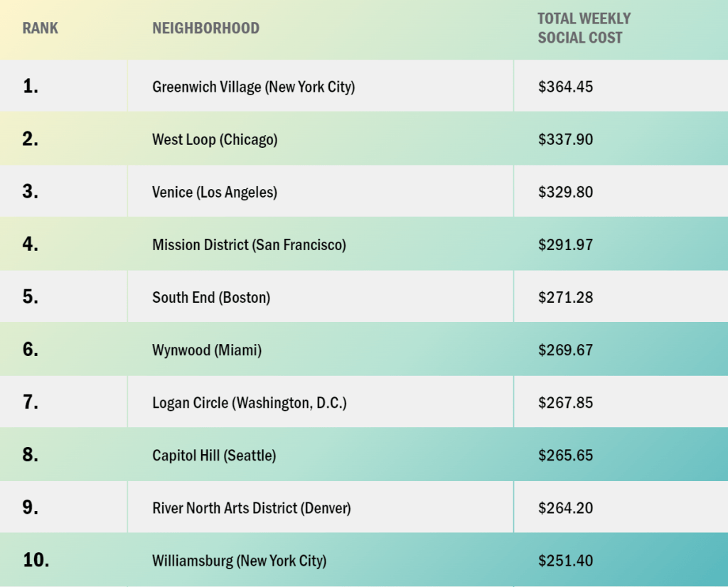Screen dimensions: 728x587
Task: Click the NEIGHBORHOOD column header
Action: coord(205,29)
